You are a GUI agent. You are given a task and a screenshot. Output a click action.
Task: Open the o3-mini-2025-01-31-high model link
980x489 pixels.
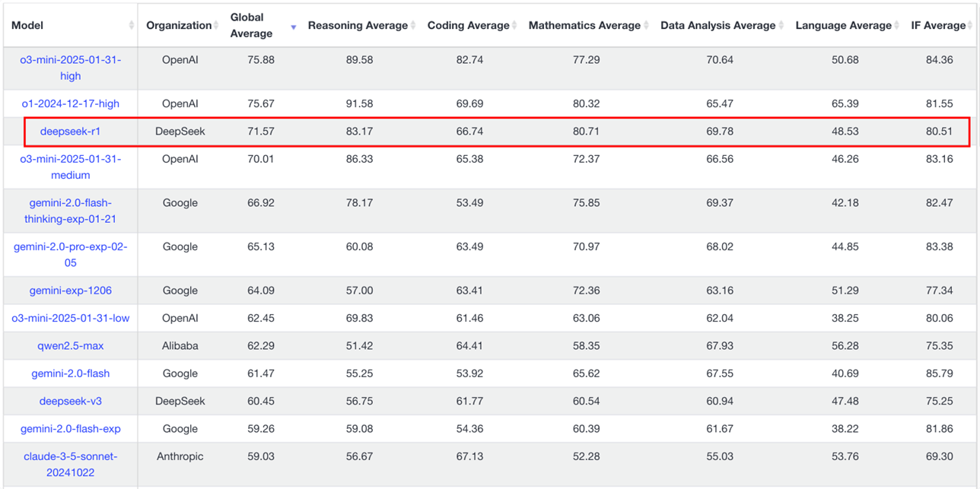pyautogui.click(x=70, y=68)
